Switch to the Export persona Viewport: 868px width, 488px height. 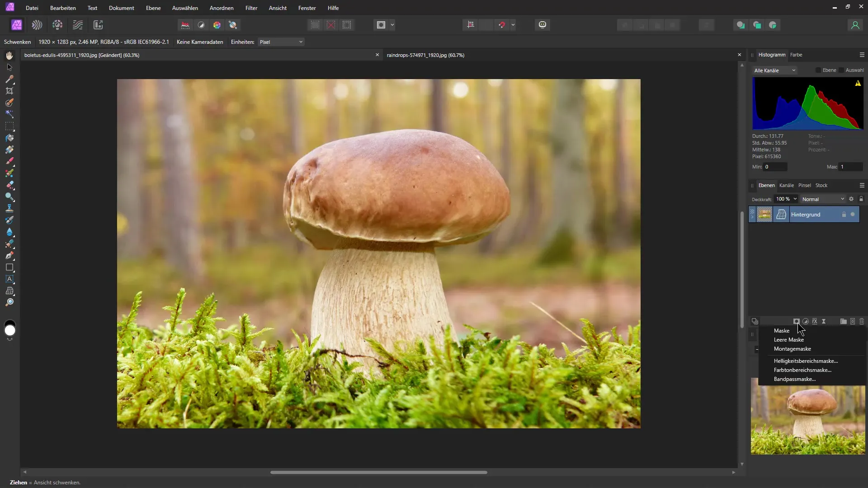(x=98, y=25)
